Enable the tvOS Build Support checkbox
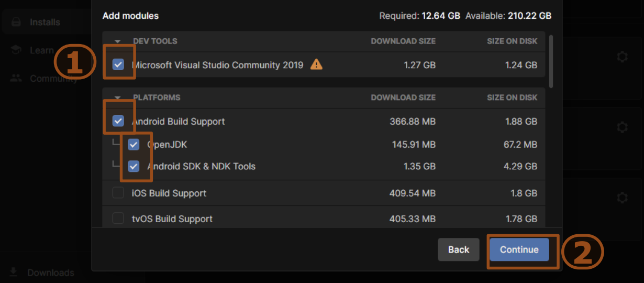This screenshot has height=283, width=644. tap(118, 218)
